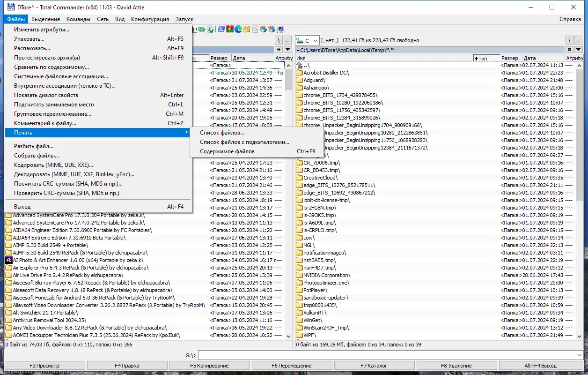
Task: Open left panel directory history arrow
Action: [x=288, y=50]
